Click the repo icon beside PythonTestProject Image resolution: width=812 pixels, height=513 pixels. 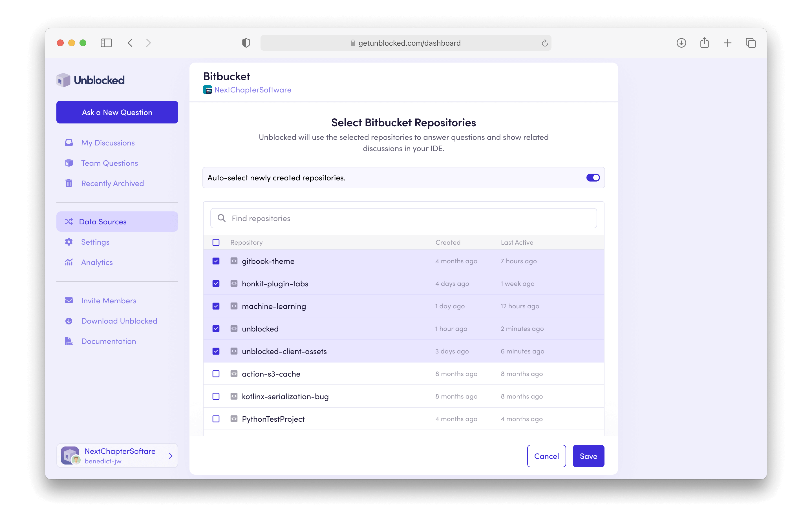pos(234,419)
